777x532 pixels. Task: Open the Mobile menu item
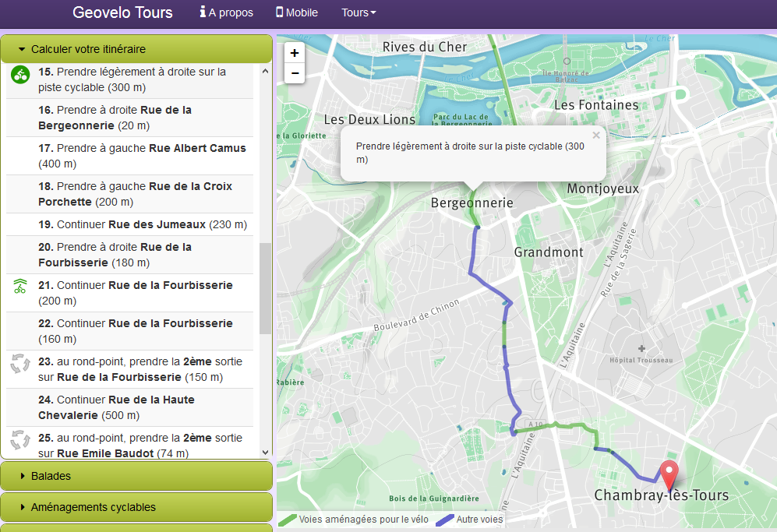[297, 12]
